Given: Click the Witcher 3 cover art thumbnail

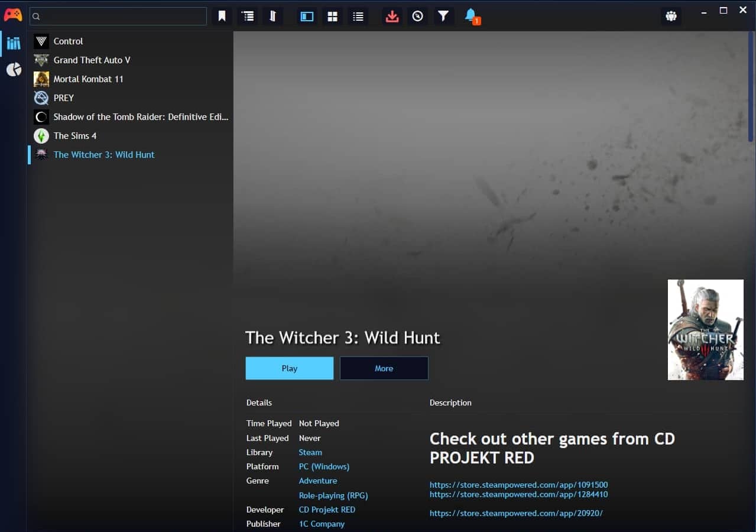Looking at the screenshot, I should [x=706, y=330].
